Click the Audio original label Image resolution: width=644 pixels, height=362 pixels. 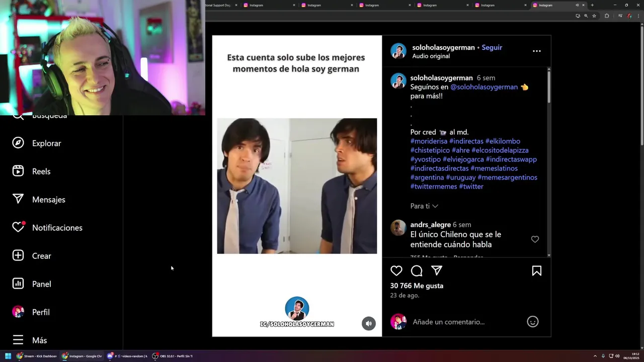431,56
